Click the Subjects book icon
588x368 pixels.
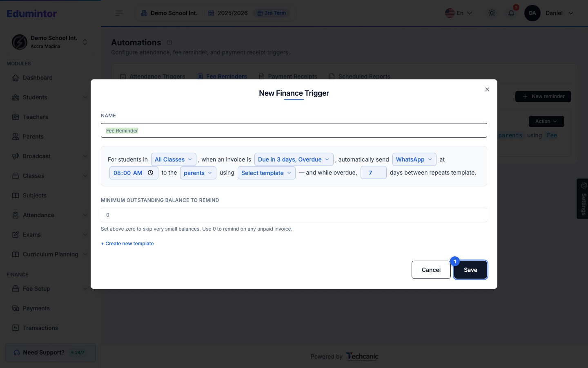click(16, 195)
